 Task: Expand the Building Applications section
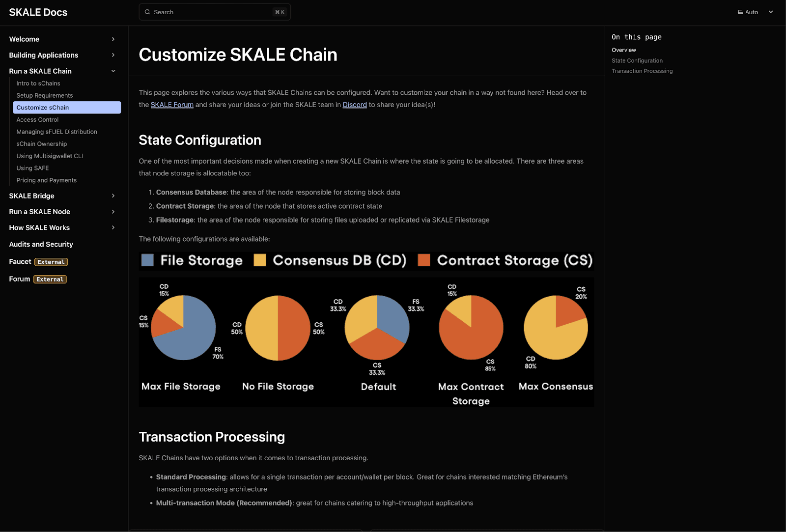(x=113, y=55)
